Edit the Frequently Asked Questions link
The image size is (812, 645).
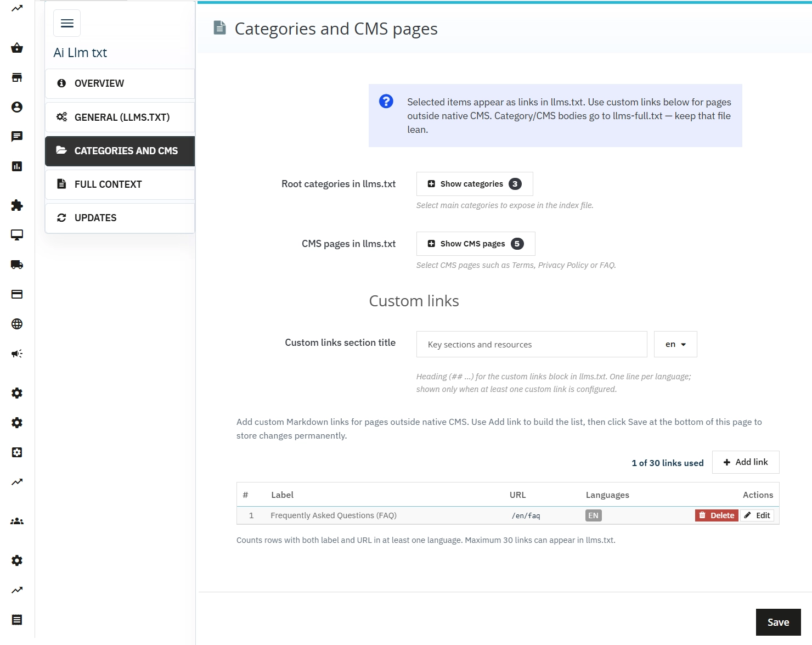757,515
